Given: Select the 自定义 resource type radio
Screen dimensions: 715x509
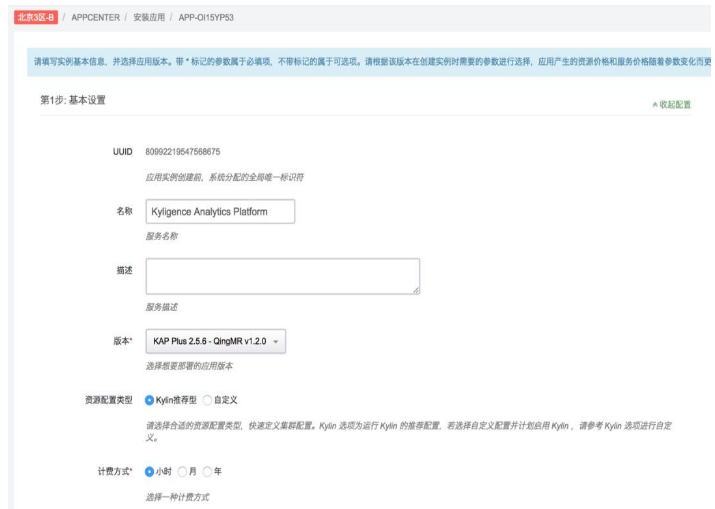Looking at the screenshot, I should (x=207, y=400).
